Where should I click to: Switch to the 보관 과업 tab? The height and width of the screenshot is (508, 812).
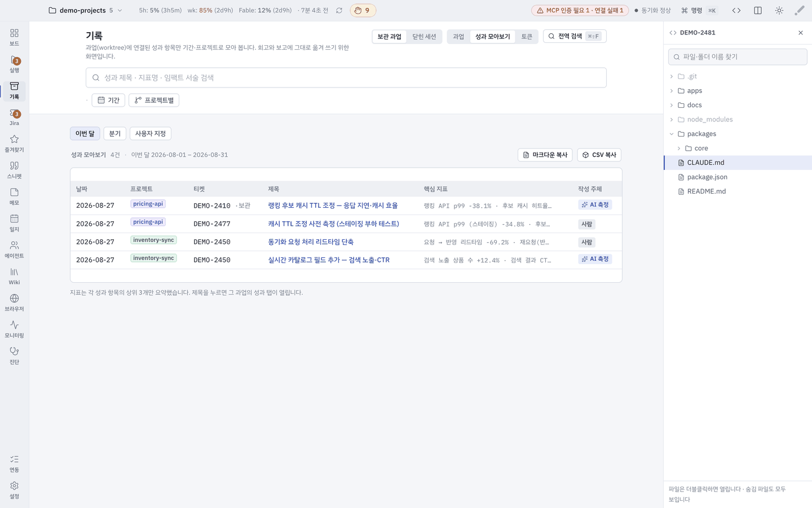pyautogui.click(x=389, y=37)
